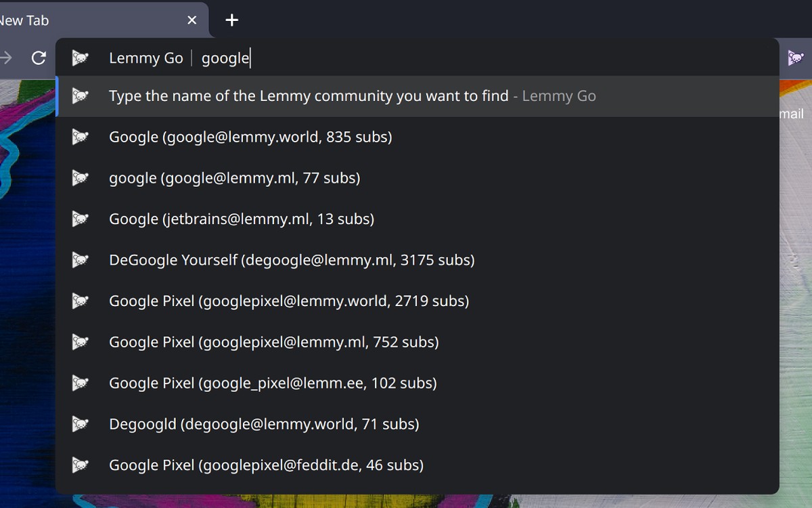
Task: Click the Lemmy Go extension icon in toolbar
Action: click(x=796, y=58)
